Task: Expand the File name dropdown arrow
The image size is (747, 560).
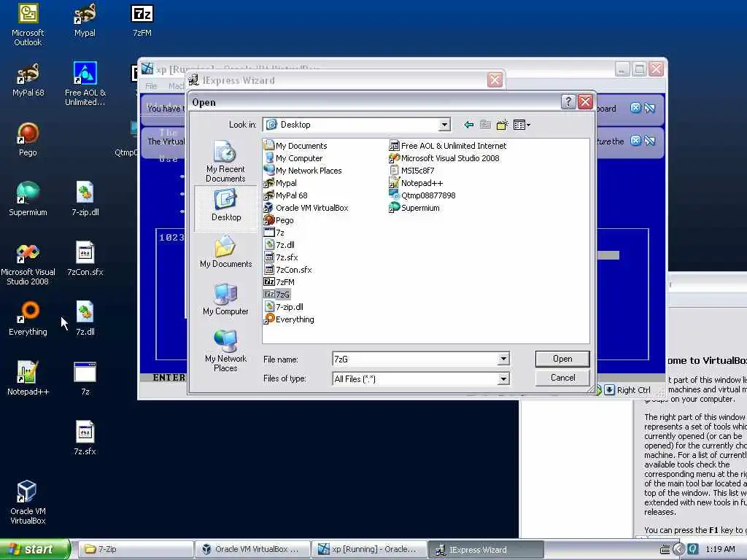Action: (x=503, y=359)
